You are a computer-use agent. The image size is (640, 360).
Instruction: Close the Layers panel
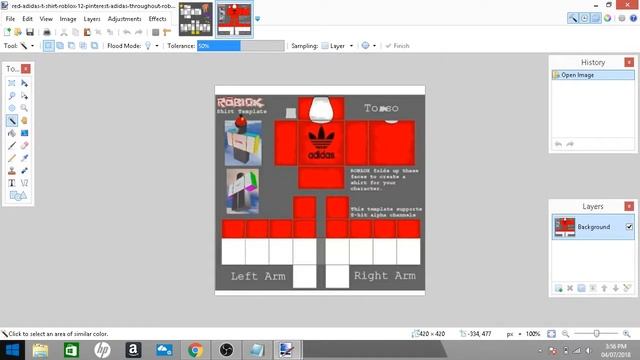coord(629,206)
